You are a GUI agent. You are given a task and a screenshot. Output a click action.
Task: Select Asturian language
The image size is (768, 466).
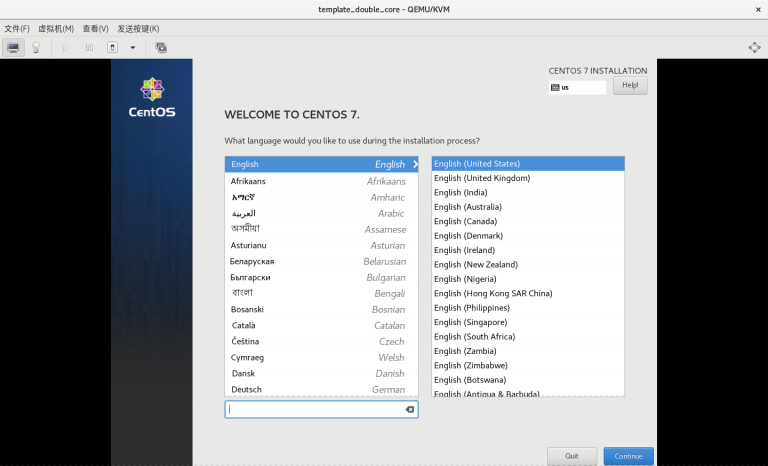click(x=321, y=245)
